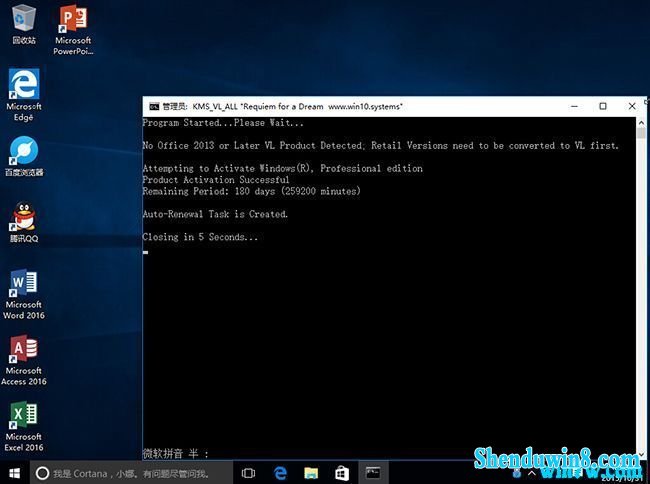This screenshot has height=484, width=650.
Task: Click "Remaining Period: 180 days" line
Action: tap(251, 191)
